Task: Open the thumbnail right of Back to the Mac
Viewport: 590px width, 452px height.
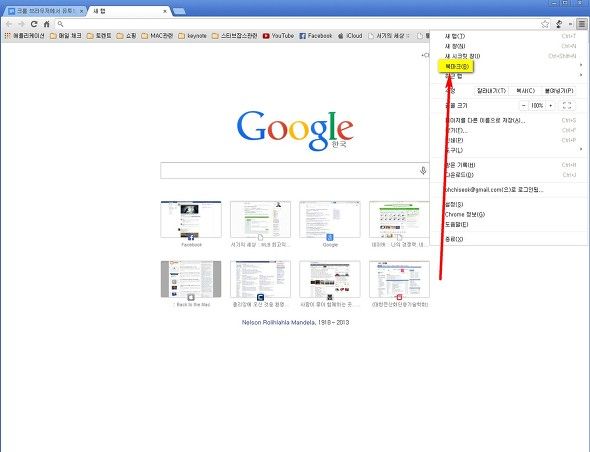Action: [260, 279]
